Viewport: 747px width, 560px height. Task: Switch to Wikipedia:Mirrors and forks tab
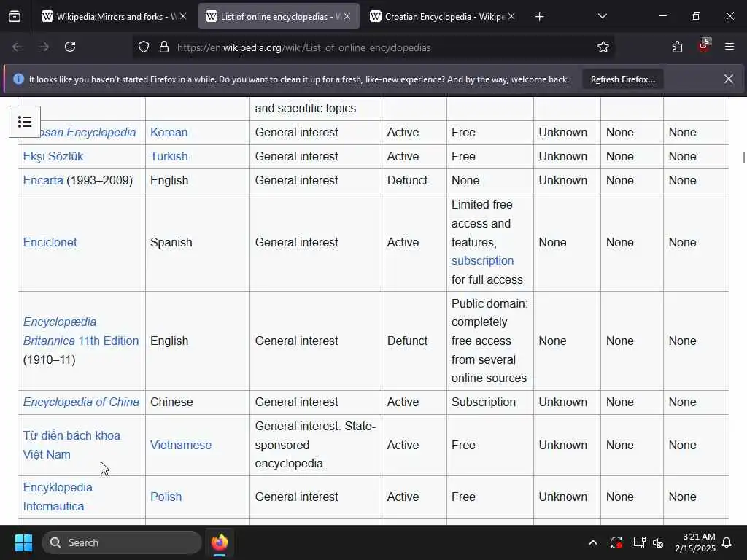115,17
